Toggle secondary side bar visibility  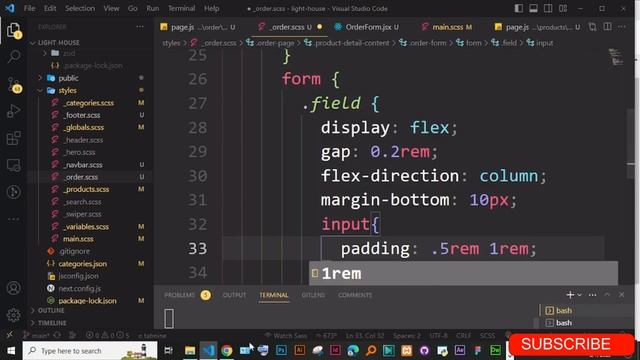548,8
